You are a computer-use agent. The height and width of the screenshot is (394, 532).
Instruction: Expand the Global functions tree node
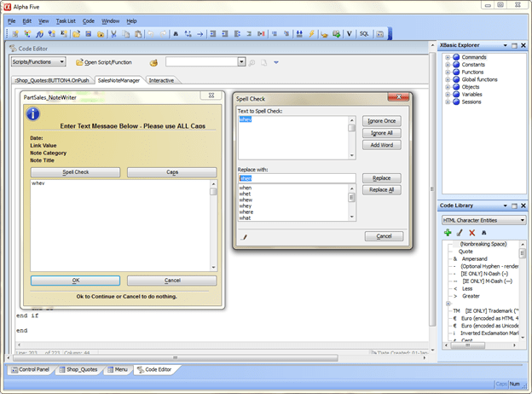pyautogui.click(x=448, y=79)
